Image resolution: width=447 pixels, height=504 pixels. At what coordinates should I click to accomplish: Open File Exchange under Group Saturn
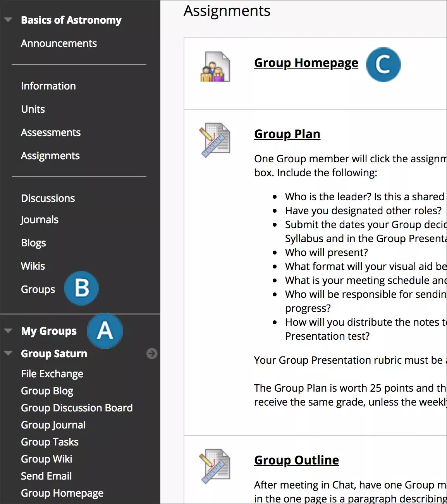pyautogui.click(x=52, y=373)
